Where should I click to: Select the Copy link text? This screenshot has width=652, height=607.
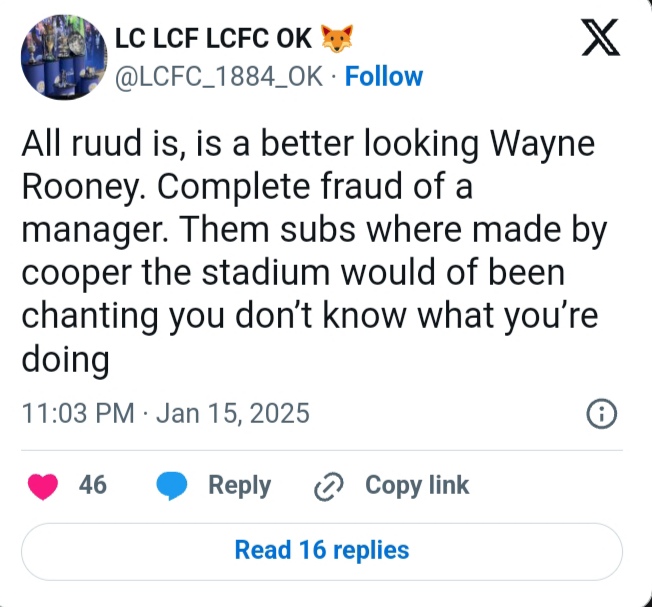(x=417, y=485)
